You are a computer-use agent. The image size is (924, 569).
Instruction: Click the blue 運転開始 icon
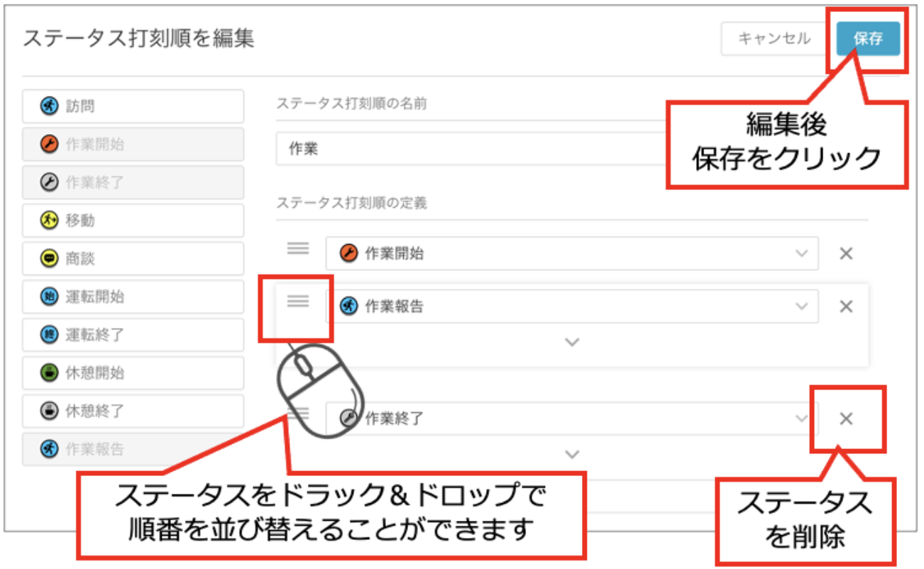click(x=49, y=297)
